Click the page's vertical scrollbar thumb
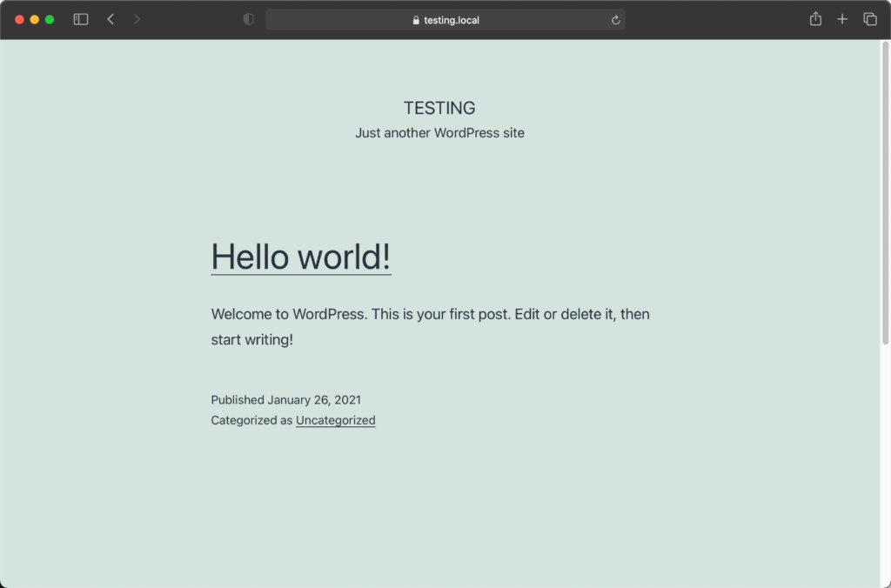 (x=886, y=191)
